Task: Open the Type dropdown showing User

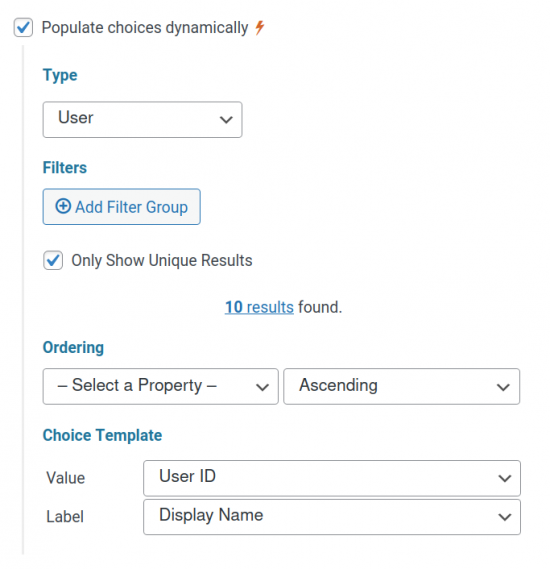Action: [x=143, y=119]
